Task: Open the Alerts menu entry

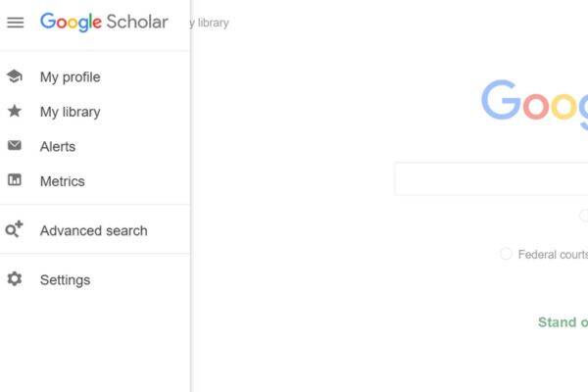Action: tap(58, 147)
